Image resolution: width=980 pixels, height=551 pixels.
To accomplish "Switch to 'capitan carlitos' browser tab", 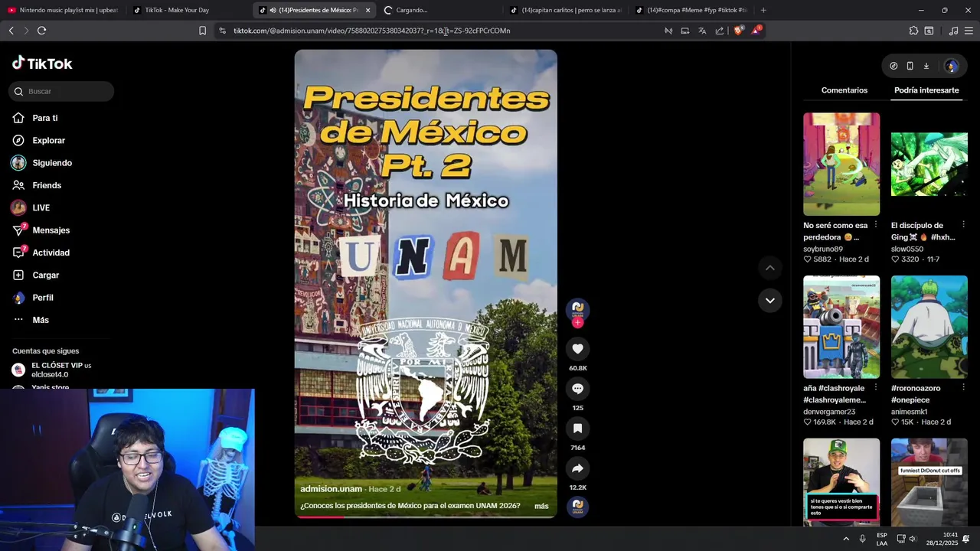I will tap(565, 10).
